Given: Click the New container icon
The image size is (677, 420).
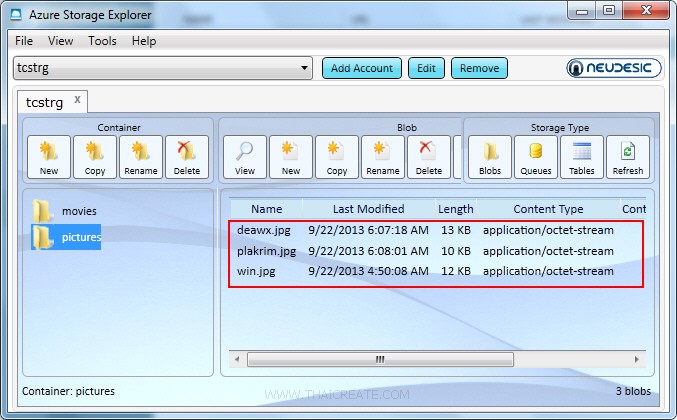Looking at the screenshot, I should click(49, 157).
